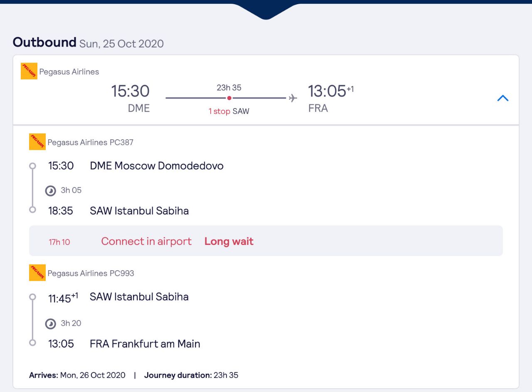Click the Pegasus Airlines PC387 flight label
This screenshot has height=392, width=532.
[x=91, y=142]
